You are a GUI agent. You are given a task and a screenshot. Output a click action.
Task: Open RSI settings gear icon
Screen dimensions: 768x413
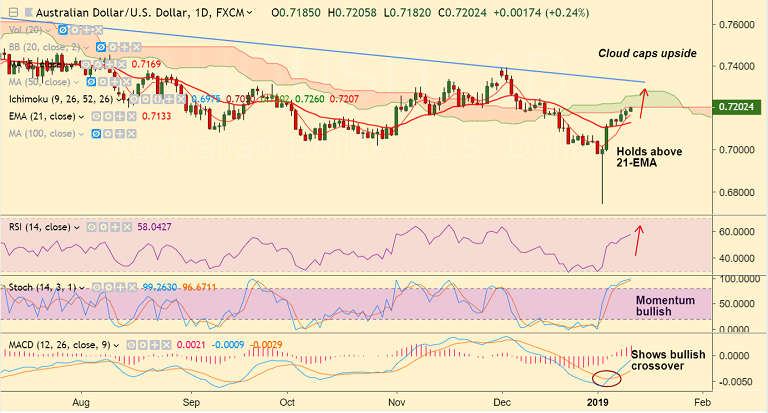coord(103,227)
